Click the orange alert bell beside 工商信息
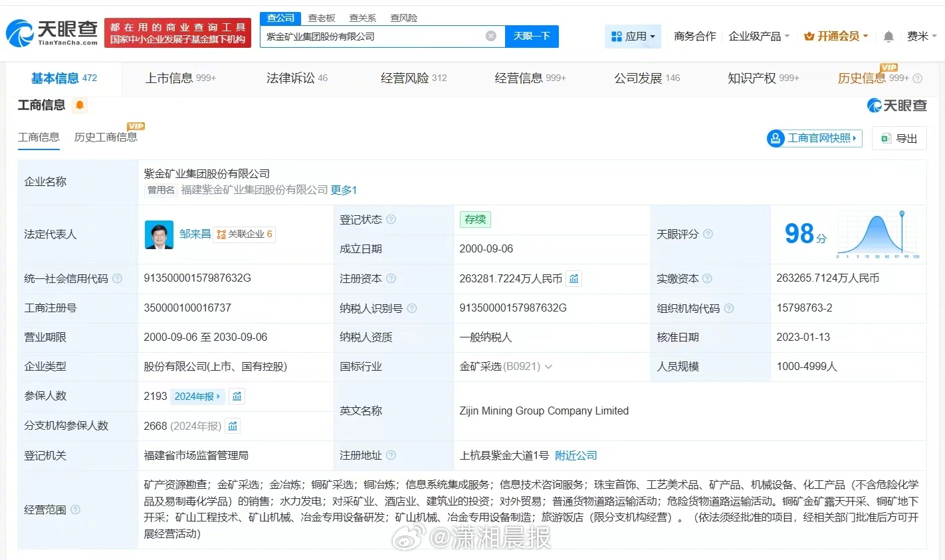Viewport: 945px width, 560px height. point(80,105)
